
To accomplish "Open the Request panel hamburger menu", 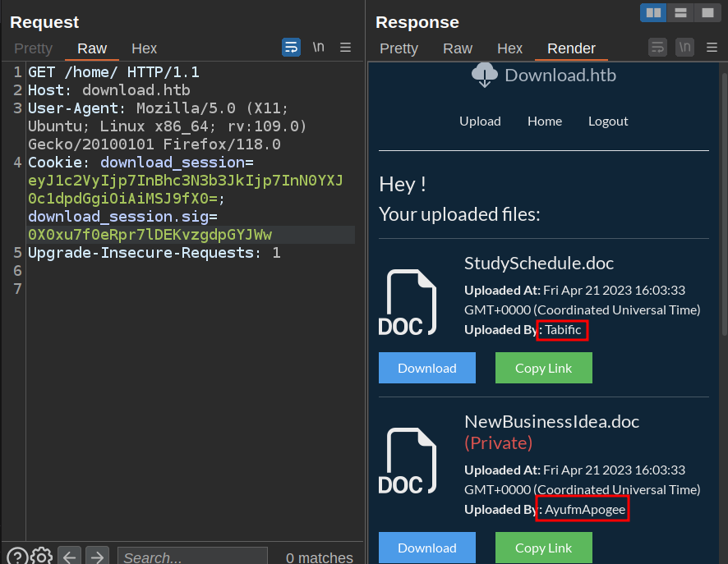I will tap(346, 48).
